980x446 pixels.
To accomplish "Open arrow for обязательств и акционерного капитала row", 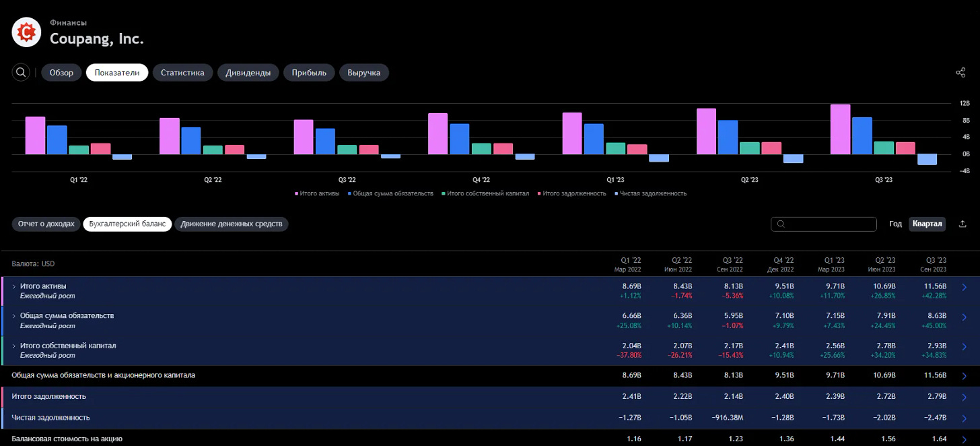I will [x=965, y=376].
